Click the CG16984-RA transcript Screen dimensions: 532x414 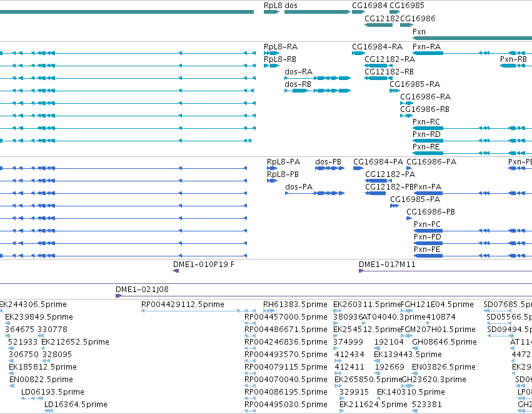(378, 47)
